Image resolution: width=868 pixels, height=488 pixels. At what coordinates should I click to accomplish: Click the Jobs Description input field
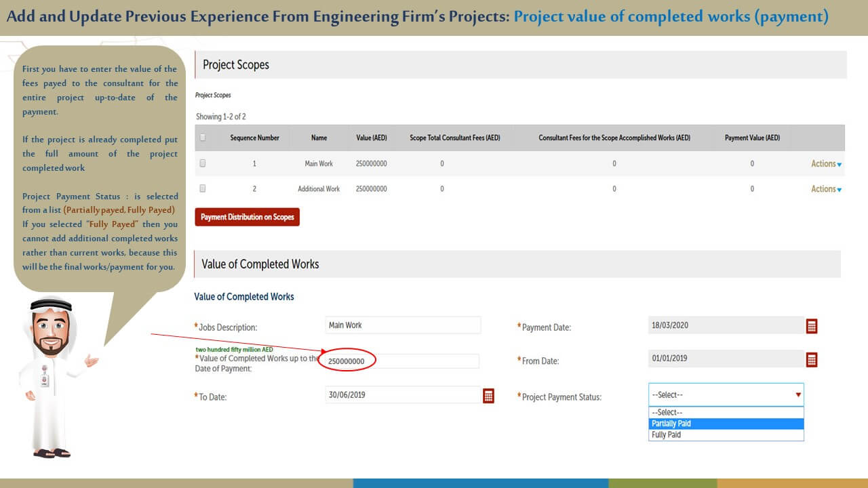click(403, 325)
